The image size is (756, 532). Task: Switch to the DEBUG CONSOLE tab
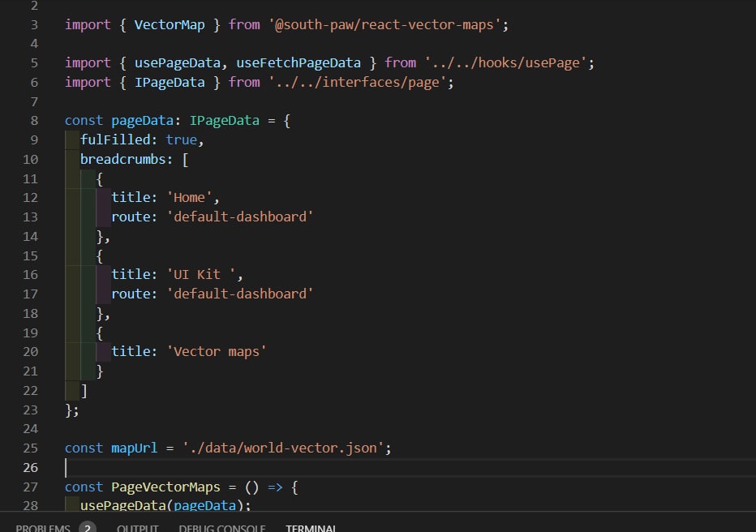point(222,528)
